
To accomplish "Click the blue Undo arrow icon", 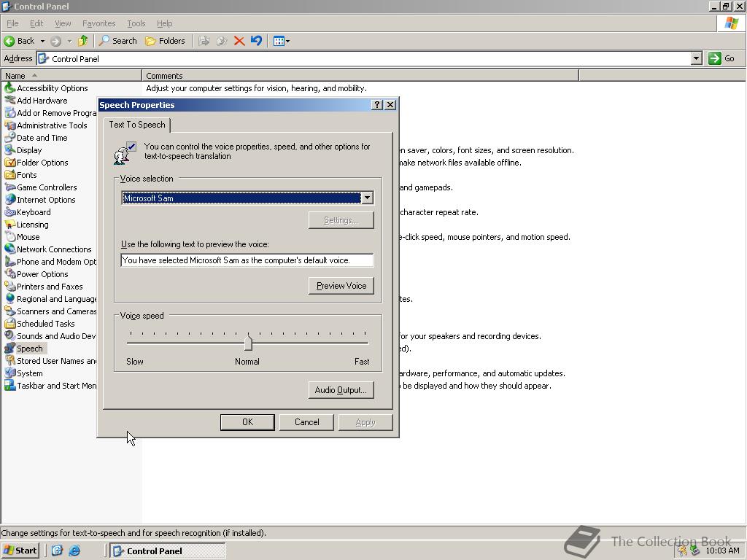I will [x=256, y=41].
